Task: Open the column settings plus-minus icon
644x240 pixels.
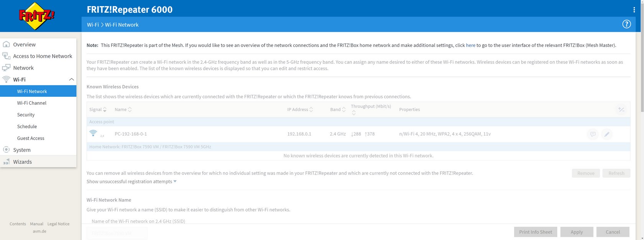Action: pyautogui.click(x=621, y=109)
